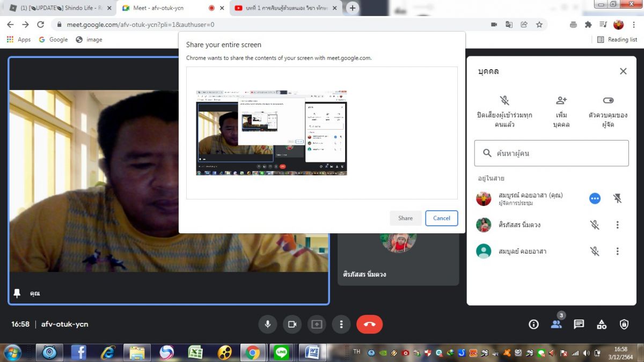Open the meeting details info icon

point(533,324)
